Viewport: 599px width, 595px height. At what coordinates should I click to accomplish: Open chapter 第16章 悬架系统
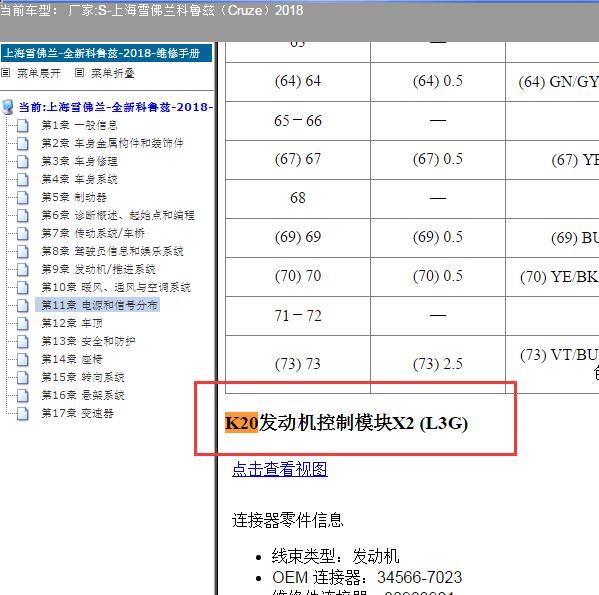pyautogui.click(x=83, y=395)
